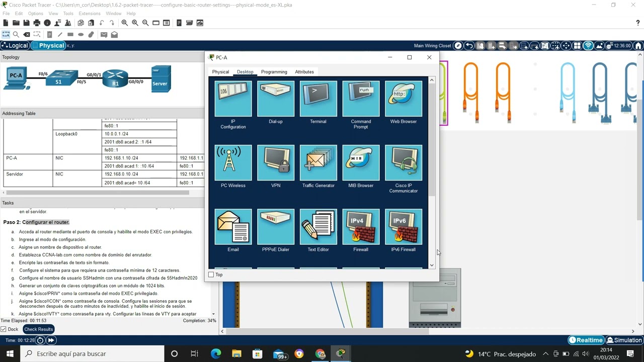The image size is (644, 362).
Task: Open the IPv4 Firewall app
Action: pyautogui.click(x=361, y=227)
